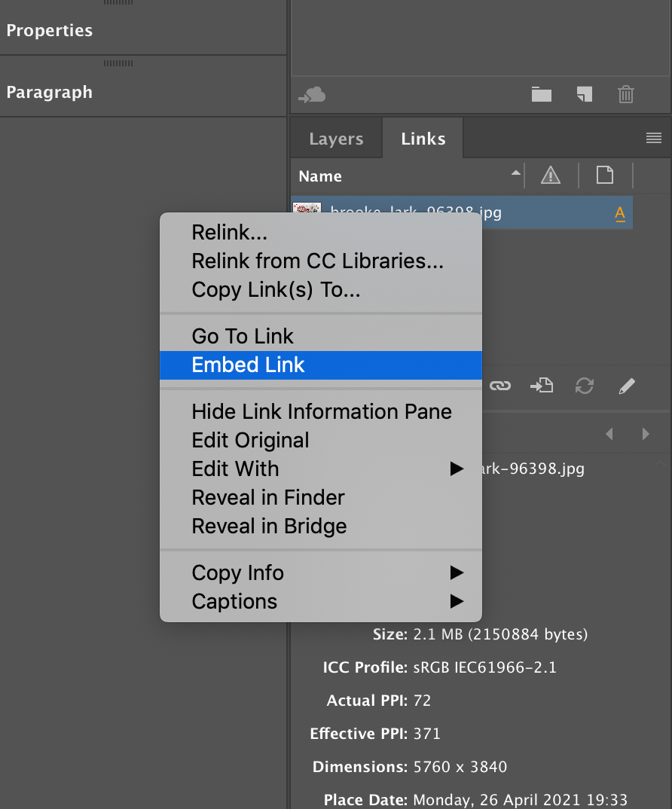Choose Relink from CC Libraries...
Screen dimensions: 672x809
pyautogui.click(x=320, y=261)
